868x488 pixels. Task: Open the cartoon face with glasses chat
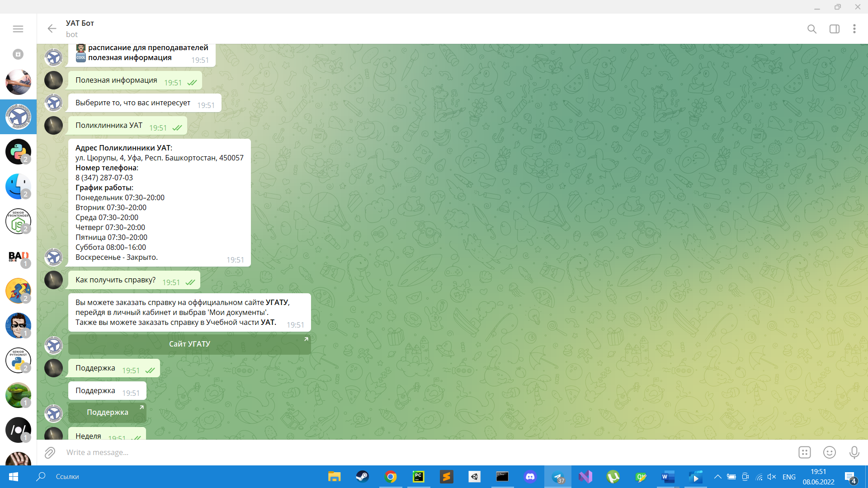pyautogui.click(x=18, y=325)
